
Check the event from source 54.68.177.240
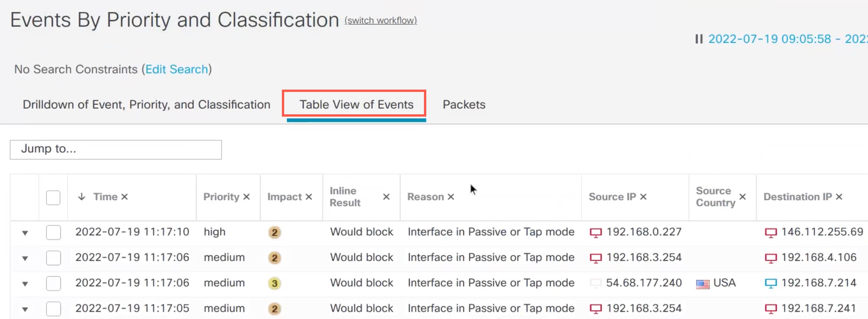click(53, 283)
